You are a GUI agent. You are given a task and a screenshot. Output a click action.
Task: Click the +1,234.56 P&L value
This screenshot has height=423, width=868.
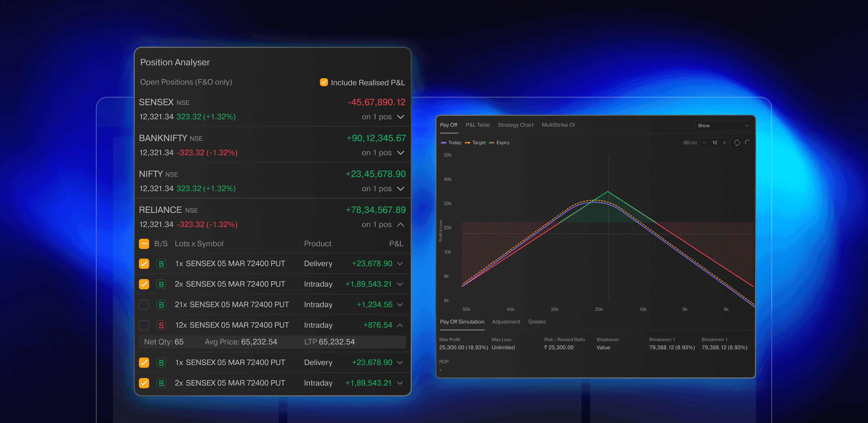pyautogui.click(x=374, y=305)
